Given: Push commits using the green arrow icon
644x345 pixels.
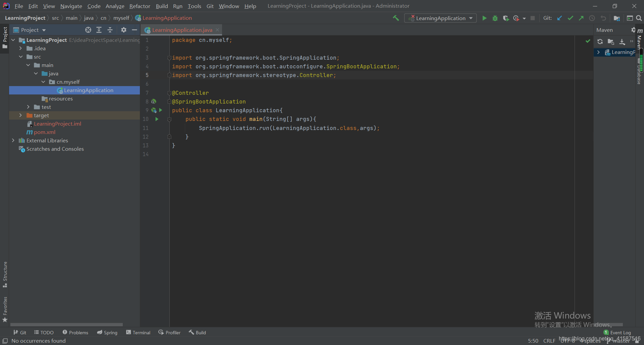Looking at the screenshot, I should 581,18.
